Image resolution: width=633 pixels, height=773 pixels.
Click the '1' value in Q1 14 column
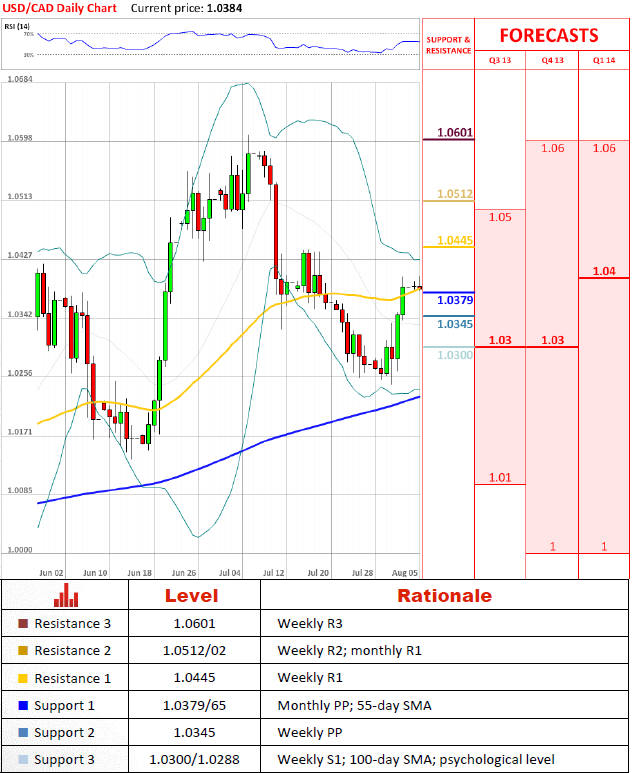604,546
